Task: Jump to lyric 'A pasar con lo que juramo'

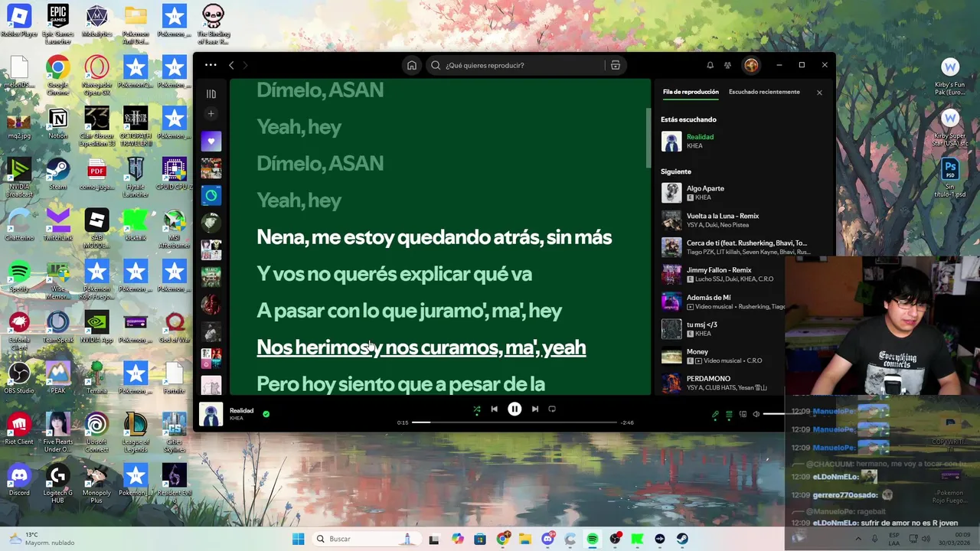Action: (410, 311)
